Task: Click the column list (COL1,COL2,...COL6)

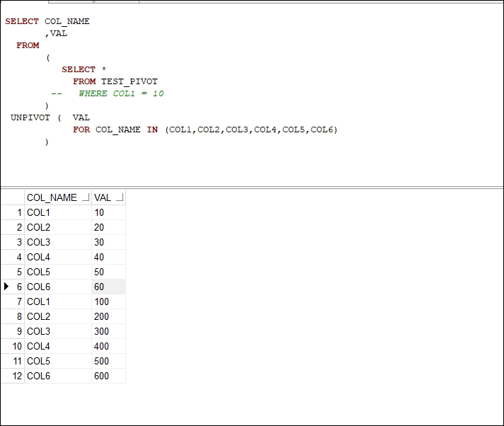Action: click(251, 129)
